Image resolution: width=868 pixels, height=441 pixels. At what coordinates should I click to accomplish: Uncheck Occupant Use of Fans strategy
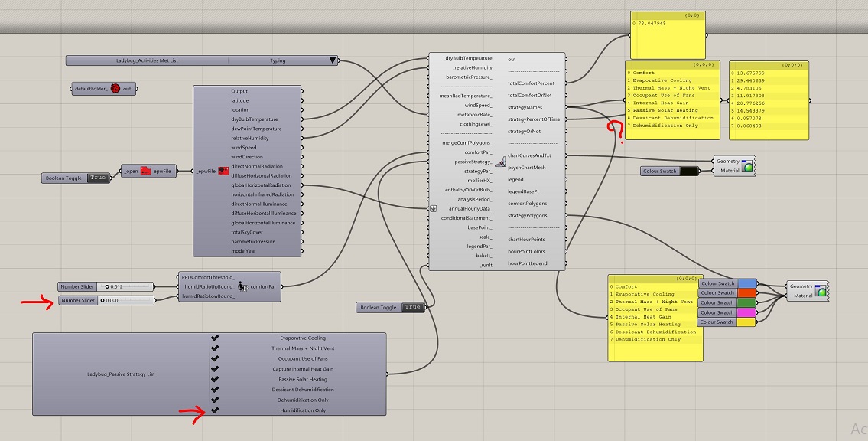point(215,358)
